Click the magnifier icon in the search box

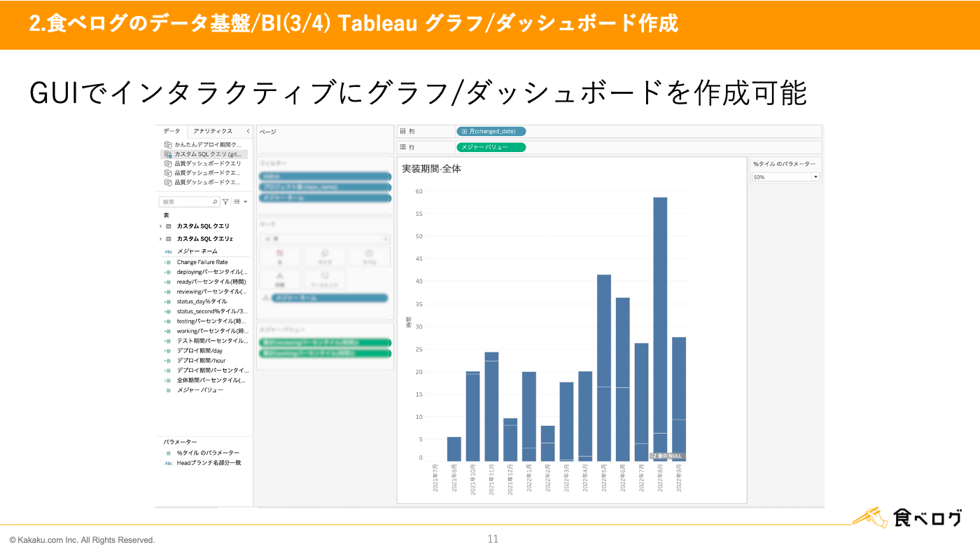click(214, 202)
